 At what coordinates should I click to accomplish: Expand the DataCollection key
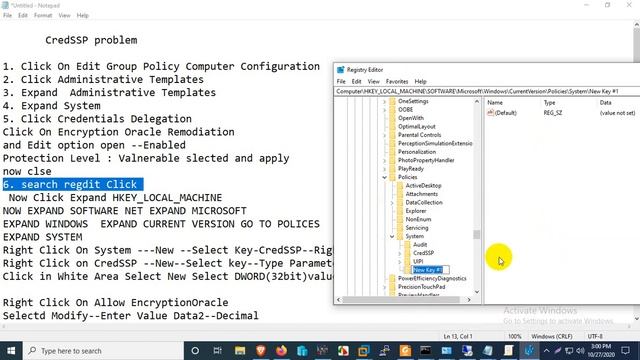click(392, 202)
